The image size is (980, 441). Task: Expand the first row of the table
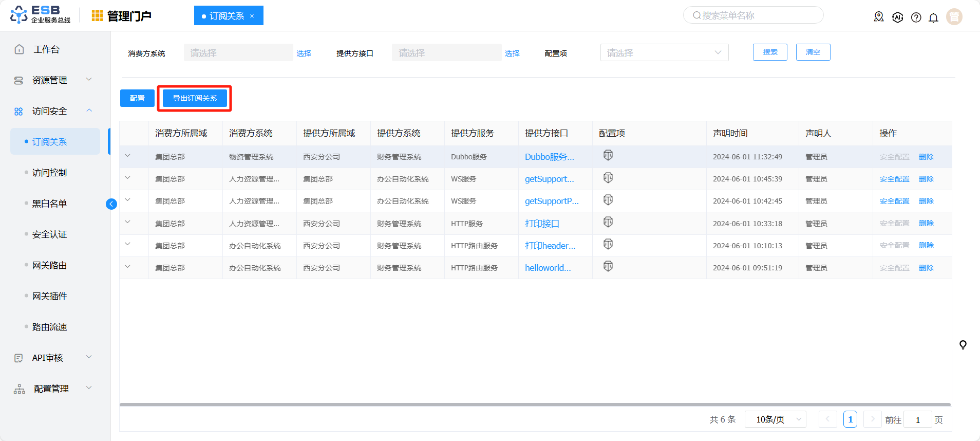coord(127,156)
